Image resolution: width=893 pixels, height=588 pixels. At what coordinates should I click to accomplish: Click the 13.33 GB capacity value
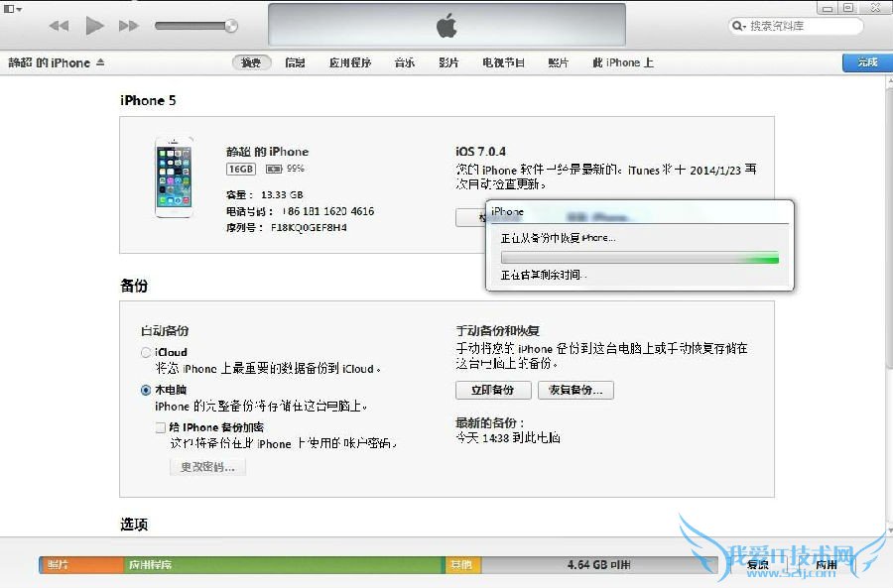282,194
